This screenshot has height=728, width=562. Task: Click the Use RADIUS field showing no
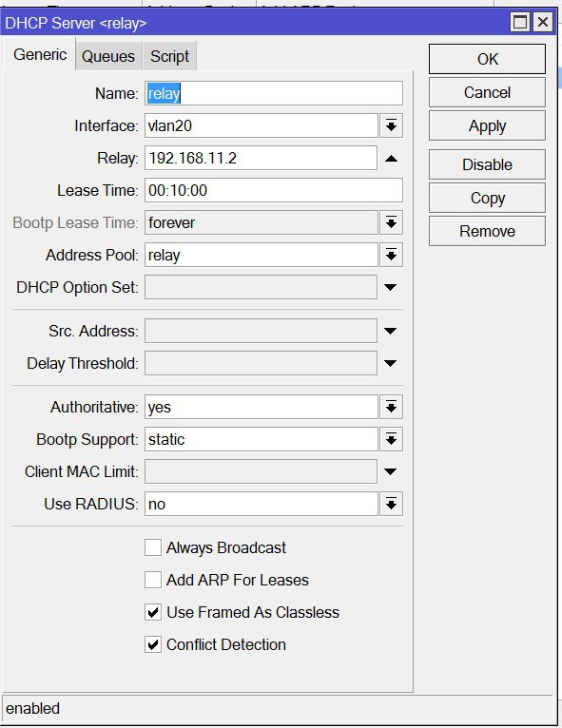(x=261, y=504)
